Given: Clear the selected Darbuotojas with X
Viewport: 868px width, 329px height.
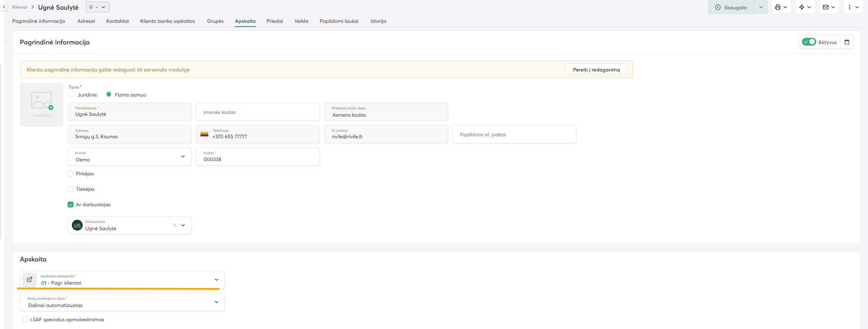Looking at the screenshot, I should tap(175, 226).
